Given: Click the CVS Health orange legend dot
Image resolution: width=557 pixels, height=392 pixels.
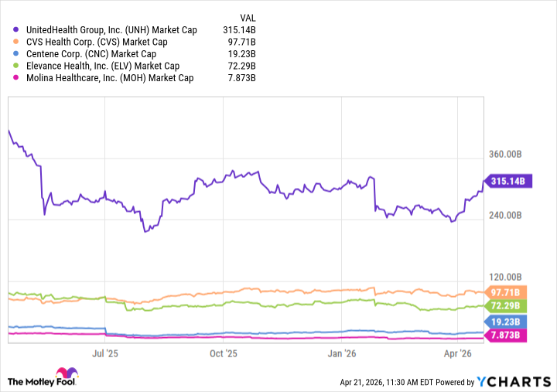Looking at the screenshot, I should [17, 43].
